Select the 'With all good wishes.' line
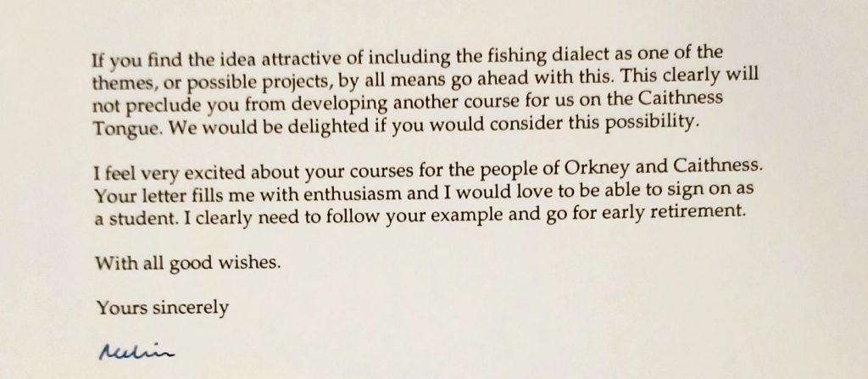The width and height of the screenshot is (868, 379). pyautogui.click(x=186, y=261)
